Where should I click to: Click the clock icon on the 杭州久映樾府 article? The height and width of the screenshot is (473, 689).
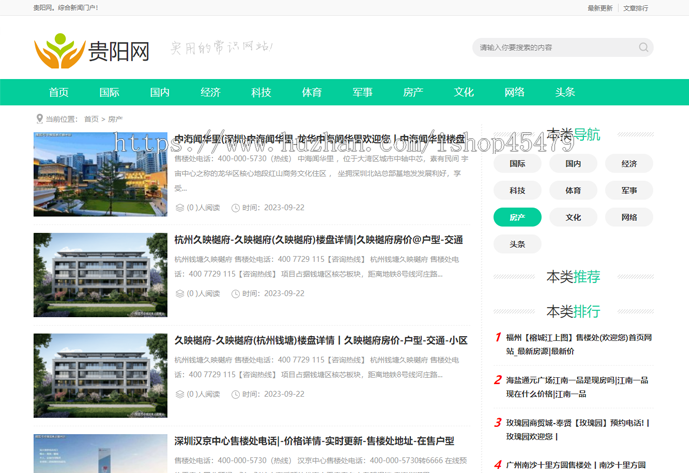(236, 294)
